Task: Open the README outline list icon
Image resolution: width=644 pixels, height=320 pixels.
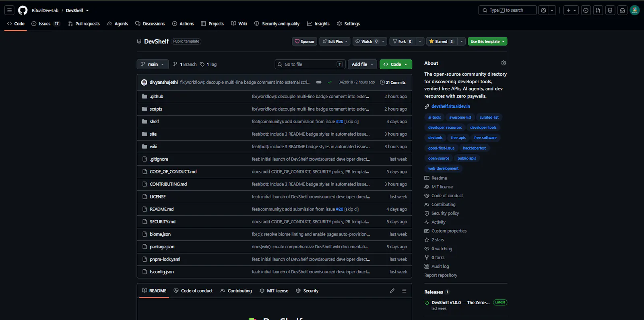Action: coord(404,291)
